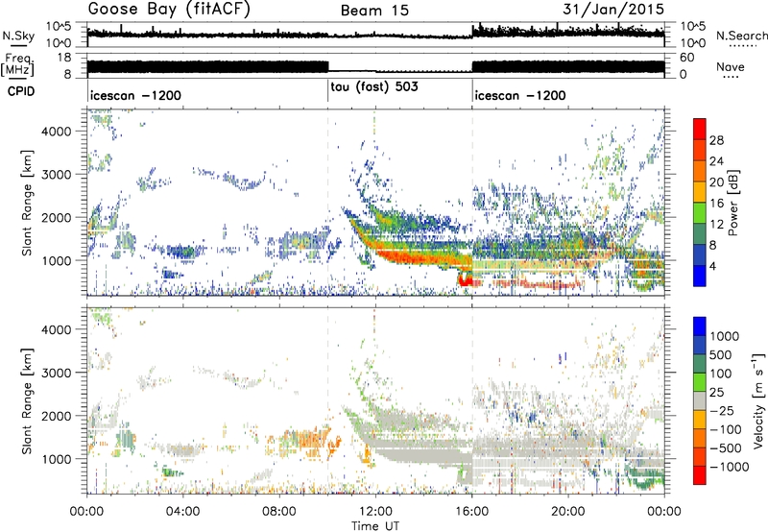Click the '3000' tick in the power panel
Image resolution: width=768 pixels, height=532 pixels.
[x=56, y=175]
